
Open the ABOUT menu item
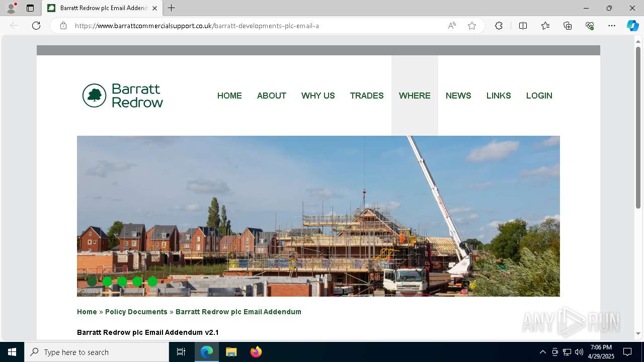[272, 96]
